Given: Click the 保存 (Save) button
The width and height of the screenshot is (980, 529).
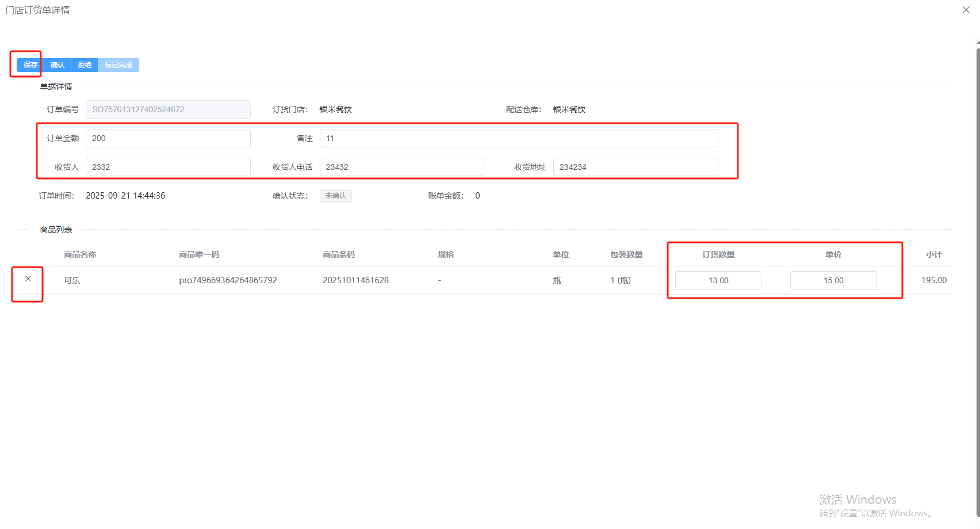Looking at the screenshot, I should click(30, 65).
